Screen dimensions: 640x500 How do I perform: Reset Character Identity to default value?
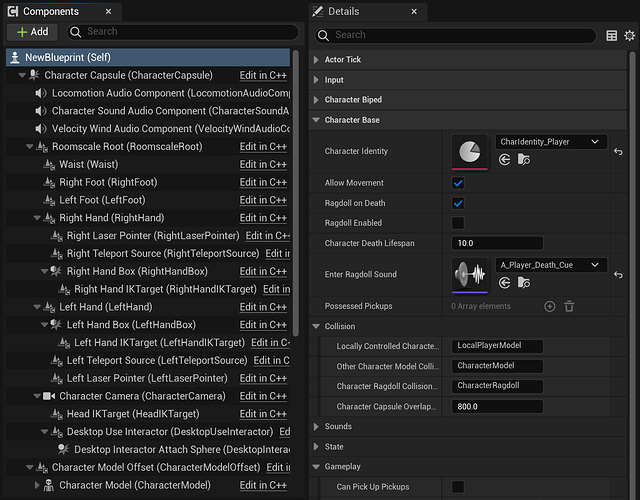click(x=618, y=152)
